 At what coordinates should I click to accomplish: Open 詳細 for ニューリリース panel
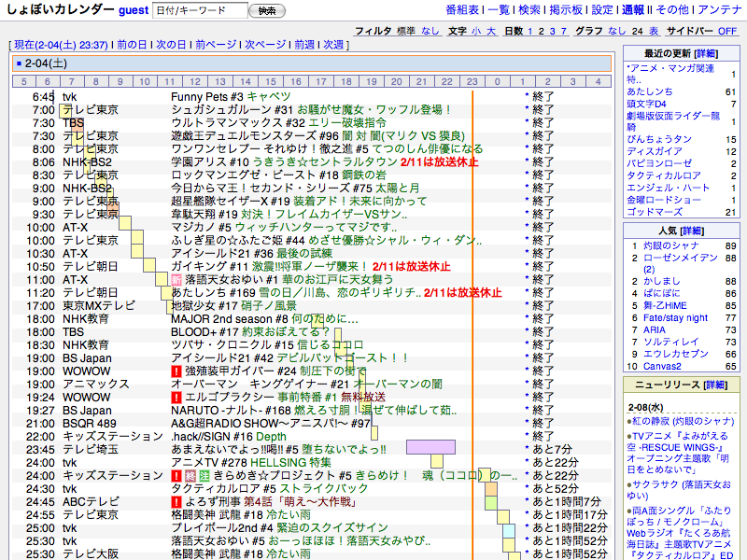click(714, 385)
